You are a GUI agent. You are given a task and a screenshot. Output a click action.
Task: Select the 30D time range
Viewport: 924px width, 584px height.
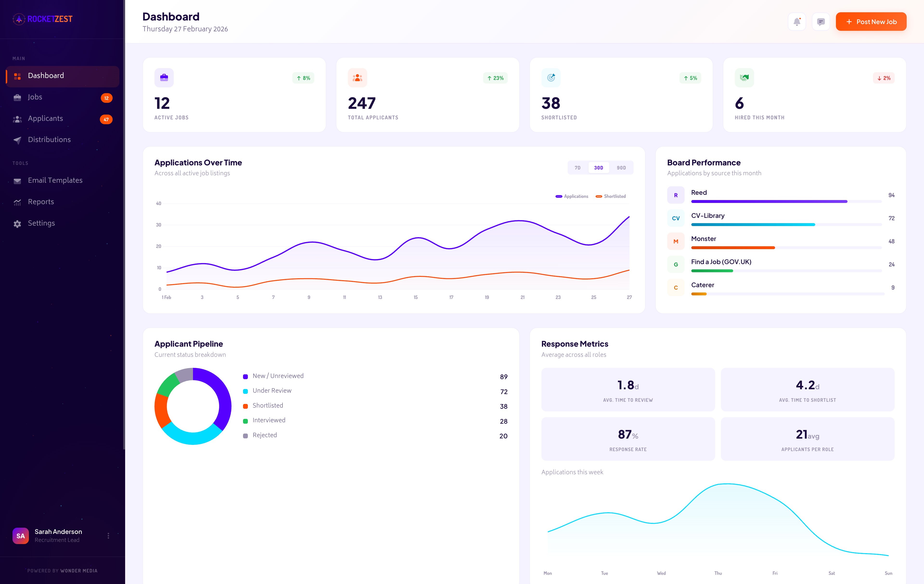pos(599,168)
